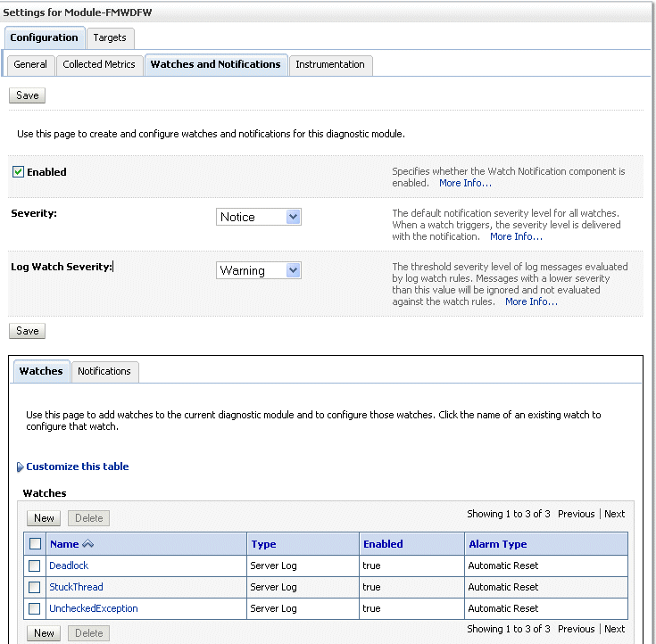The height and width of the screenshot is (644, 656).
Task: Expand the Customize this table triangle
Action: tap(20, 466)
